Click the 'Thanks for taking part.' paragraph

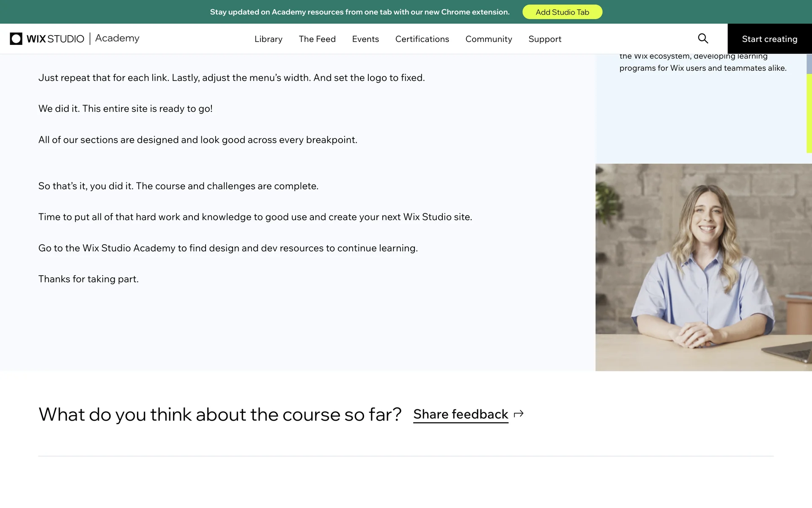pyautogui.click(x=88, y=279)
